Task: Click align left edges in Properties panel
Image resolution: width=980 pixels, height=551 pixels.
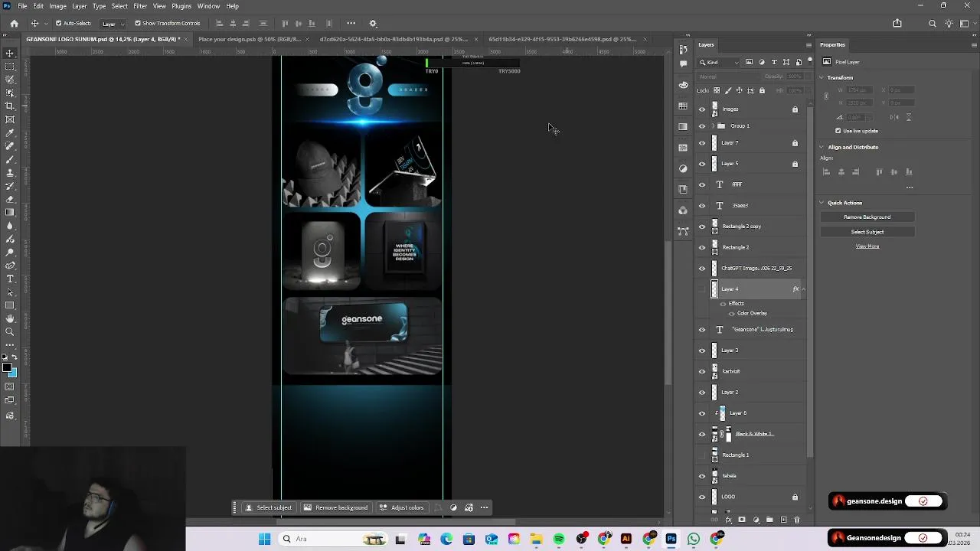Action: [x=827, y=171]
